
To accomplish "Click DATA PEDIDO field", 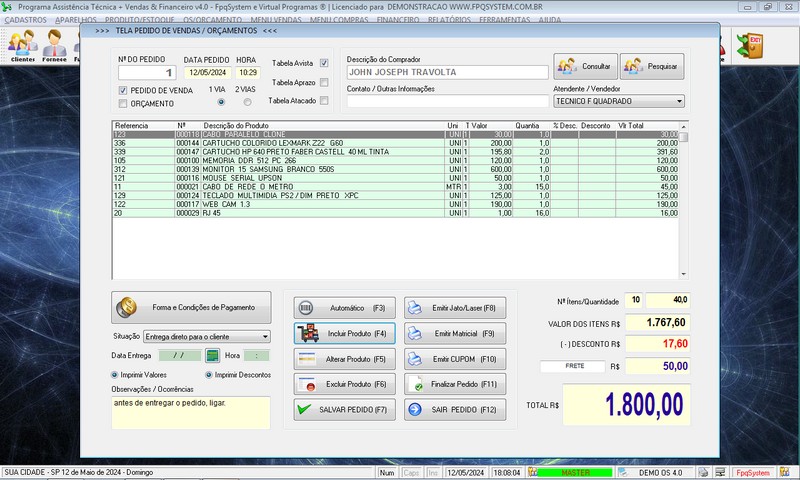I will point(207,72).
